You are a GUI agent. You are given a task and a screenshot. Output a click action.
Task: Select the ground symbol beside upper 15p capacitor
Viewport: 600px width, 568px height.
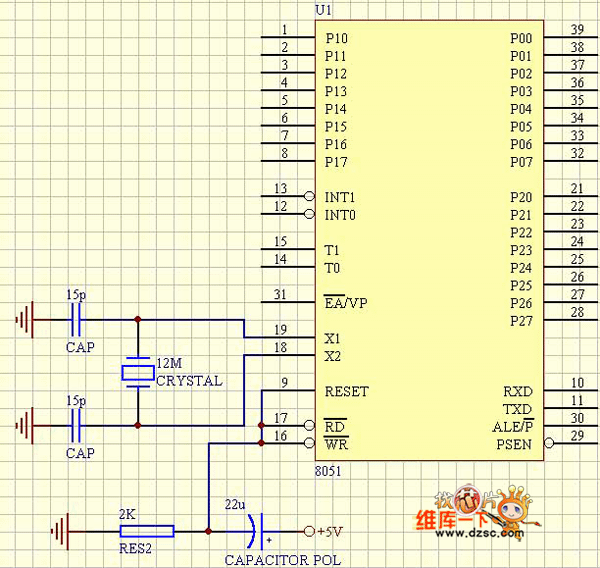pos(24,320)
